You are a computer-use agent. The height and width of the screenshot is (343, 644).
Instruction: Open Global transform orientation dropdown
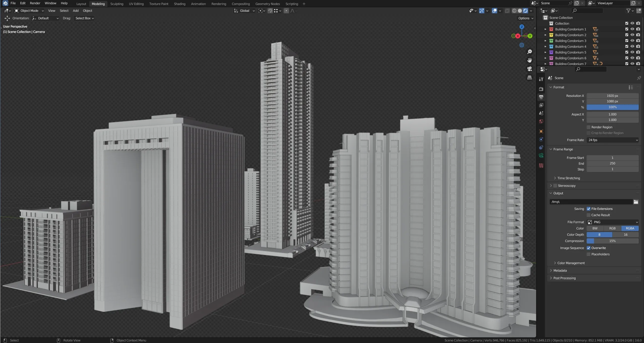pos(244,11)
